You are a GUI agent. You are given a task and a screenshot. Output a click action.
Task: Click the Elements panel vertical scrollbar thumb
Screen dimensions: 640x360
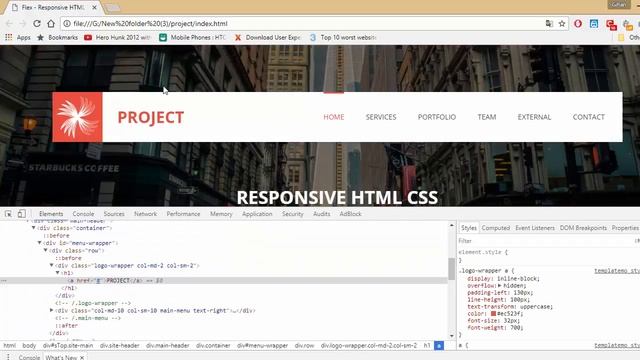(x=451, y=269)
